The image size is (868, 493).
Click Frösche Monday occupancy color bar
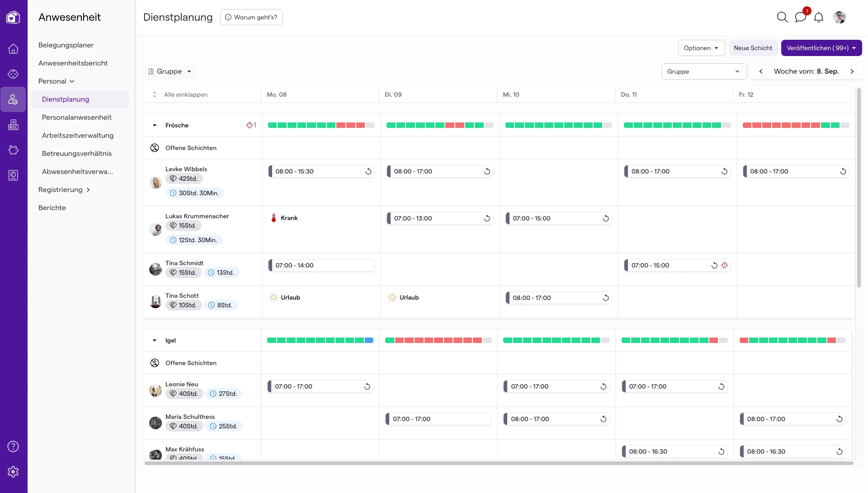[x=321, y=125]
